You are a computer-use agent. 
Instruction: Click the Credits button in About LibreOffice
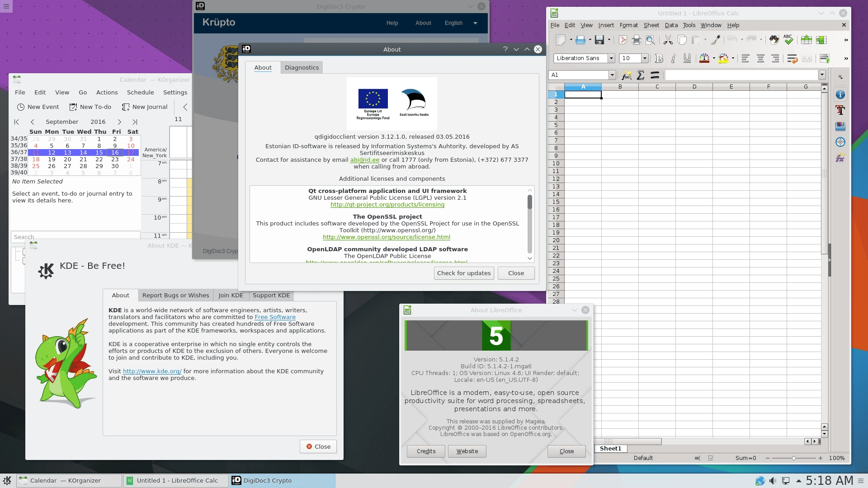[426, 451]
